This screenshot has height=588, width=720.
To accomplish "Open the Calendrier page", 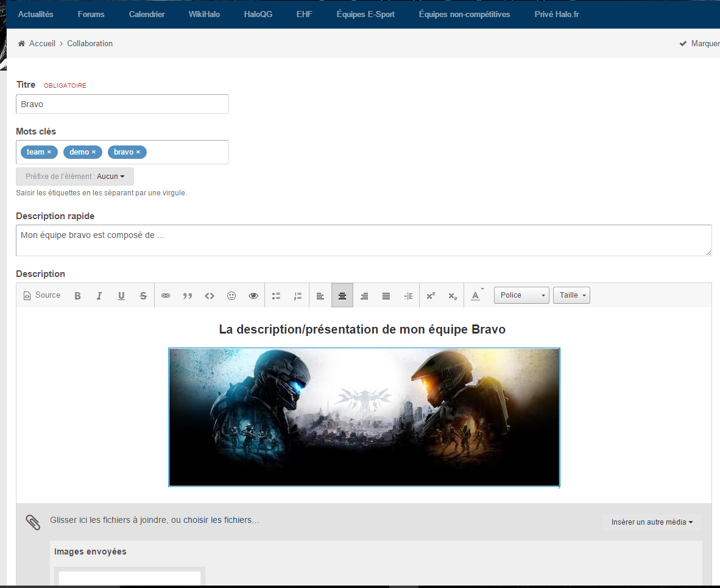I will pos(147,14).
